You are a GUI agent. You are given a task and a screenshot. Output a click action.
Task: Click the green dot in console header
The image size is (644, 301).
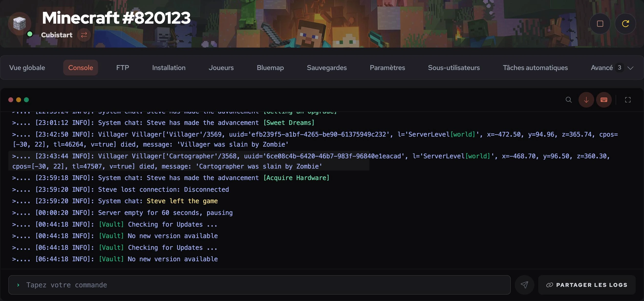point(26,100)
